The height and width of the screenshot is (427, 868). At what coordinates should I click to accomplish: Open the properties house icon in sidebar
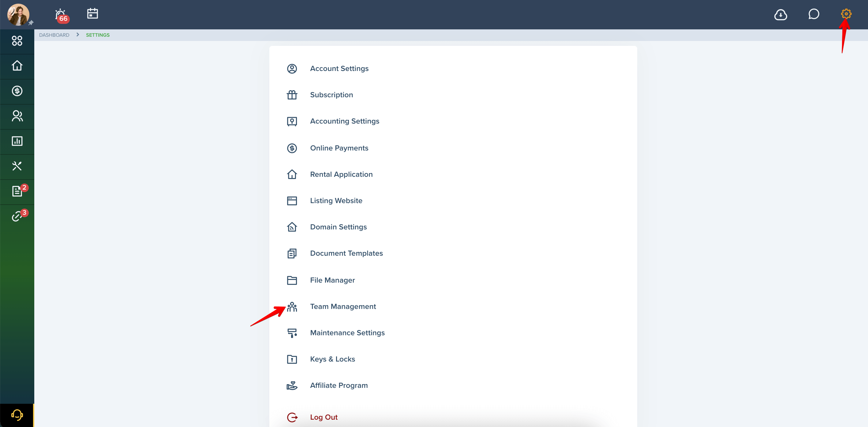[17, 66]
